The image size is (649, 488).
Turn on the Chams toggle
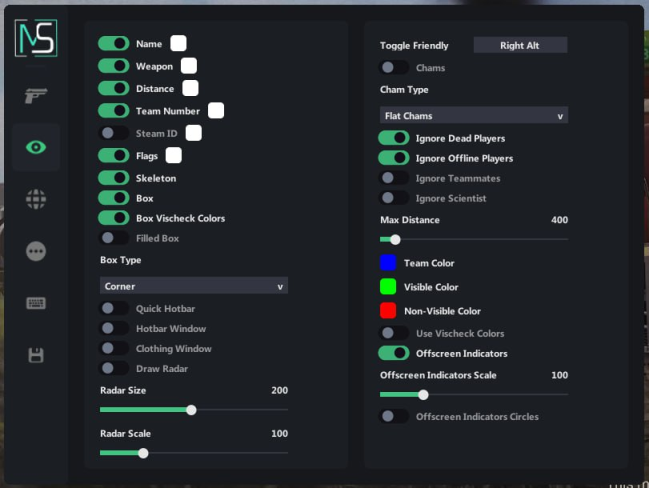[x=394, y=68]
